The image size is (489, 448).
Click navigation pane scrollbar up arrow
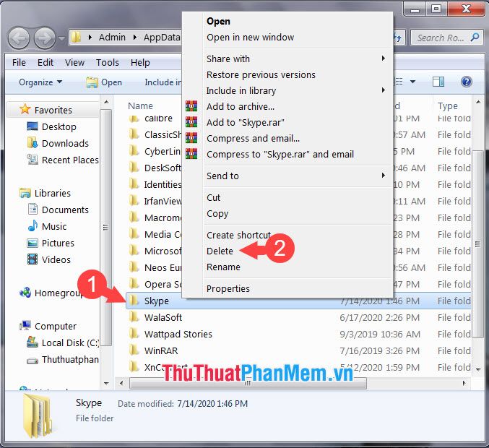click(x=106, y=102)
